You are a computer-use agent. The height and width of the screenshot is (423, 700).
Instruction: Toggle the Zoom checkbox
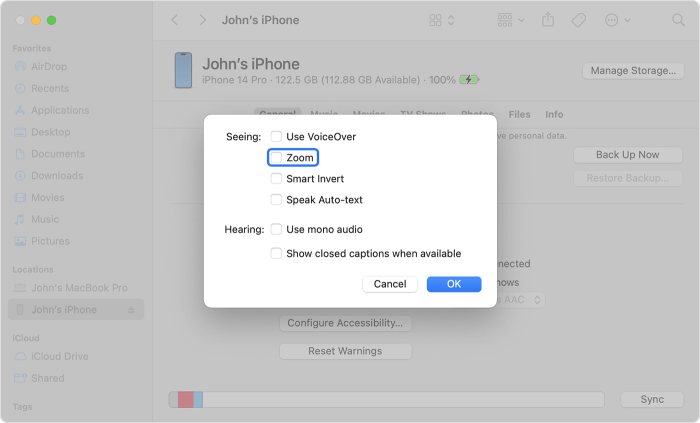point(277,158)
